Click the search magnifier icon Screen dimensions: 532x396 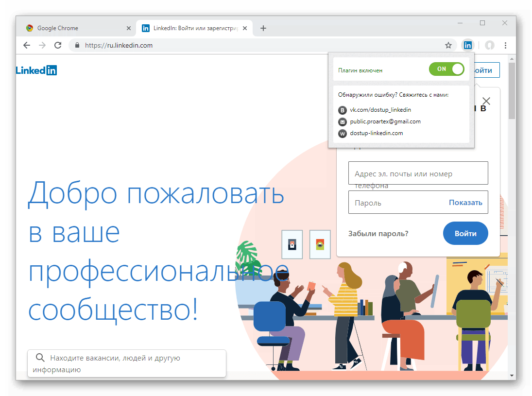coord(40,357)
